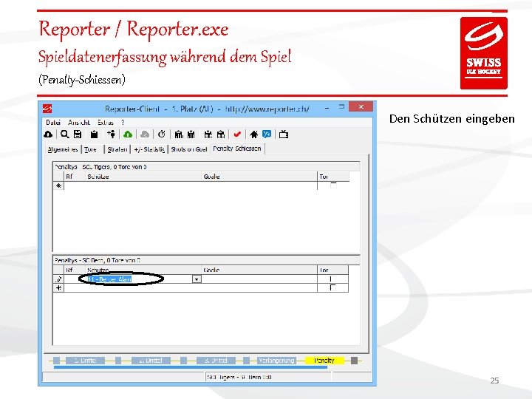Select the Penalty Schiessen tab

(x=237, y=149)
